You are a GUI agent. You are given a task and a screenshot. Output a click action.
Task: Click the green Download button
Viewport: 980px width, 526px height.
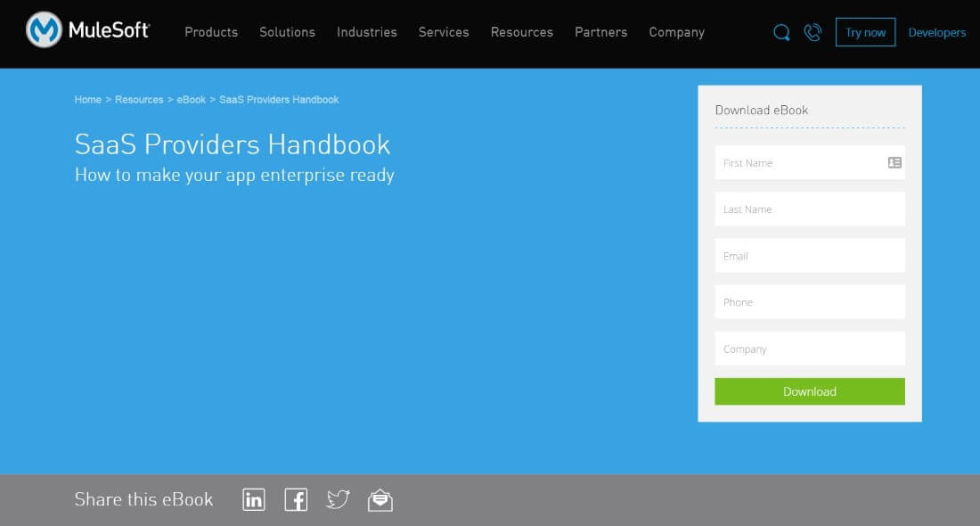pyautogui.click(x=809, y=391)
